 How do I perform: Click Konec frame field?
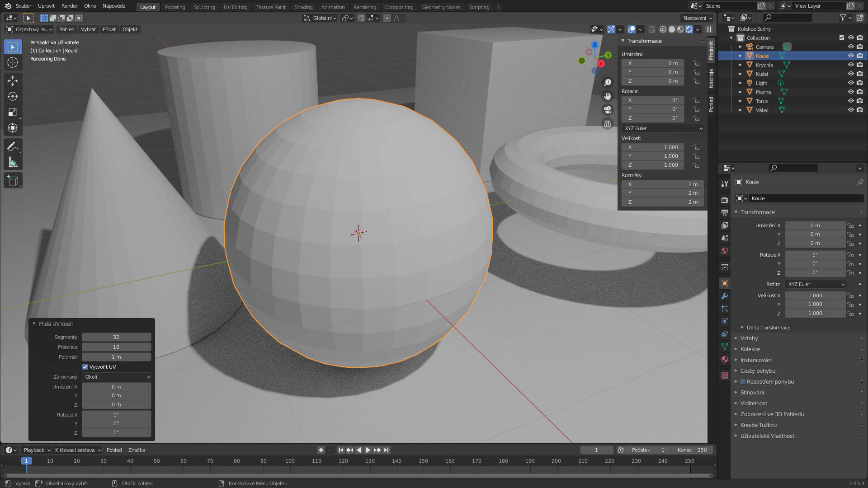click(692, 450)
